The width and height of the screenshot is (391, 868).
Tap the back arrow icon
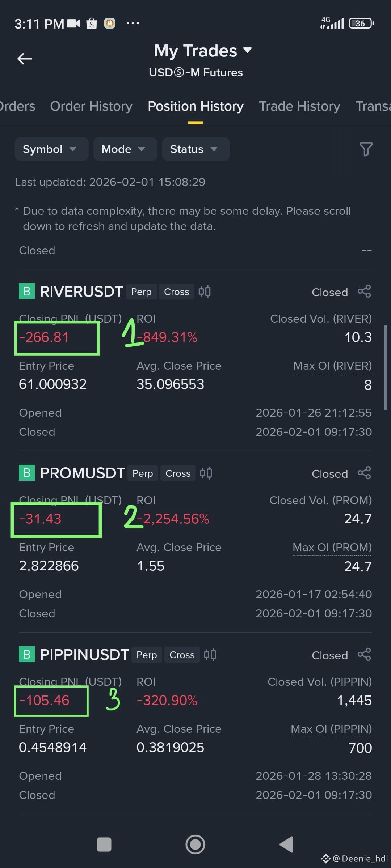pos(25,59)
